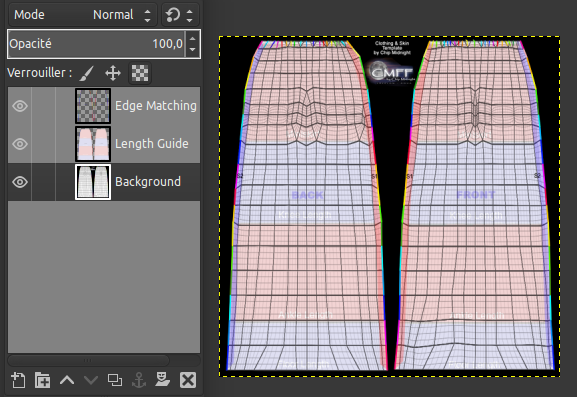
Task: Lock pixels with the paintbrush icon
Action: (x=87, y=73)
